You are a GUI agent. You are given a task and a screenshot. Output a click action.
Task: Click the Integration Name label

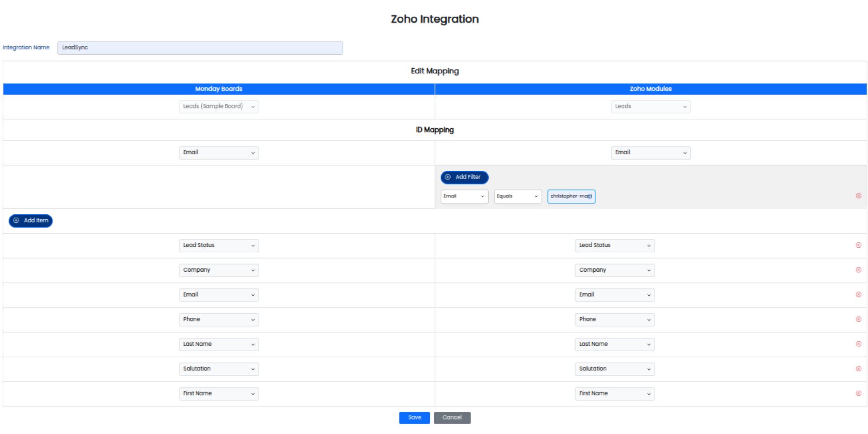[26, 47]
